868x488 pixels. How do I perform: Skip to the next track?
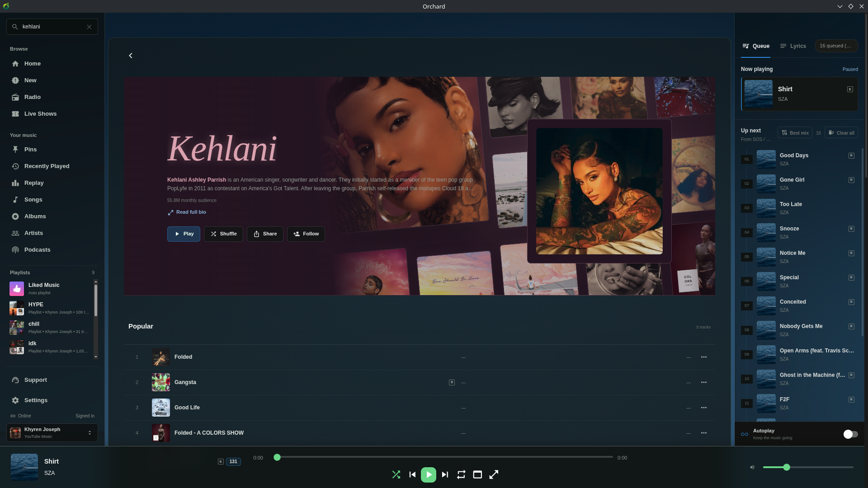[x=445, y=474]
